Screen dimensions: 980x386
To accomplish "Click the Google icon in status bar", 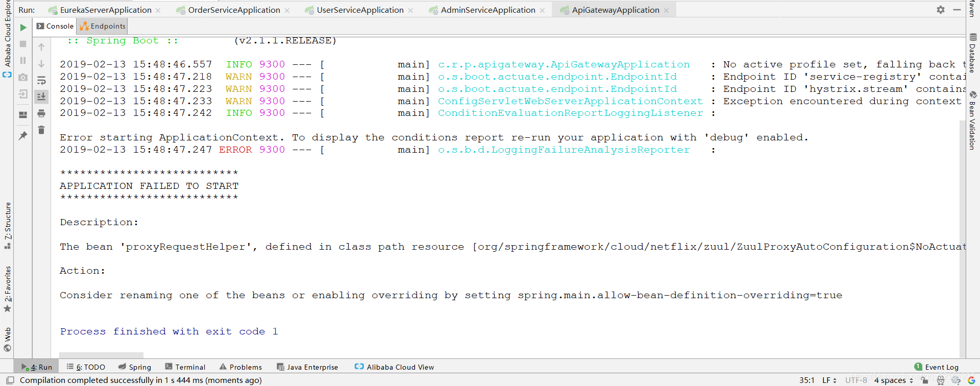I will pyautogui.click(x=971, y=380).
